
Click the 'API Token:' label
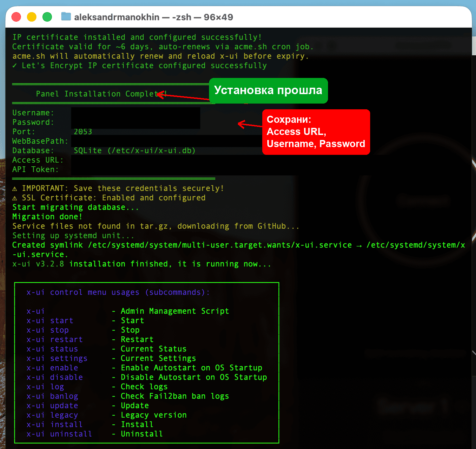pyautogui.click(x=35, y=169)
